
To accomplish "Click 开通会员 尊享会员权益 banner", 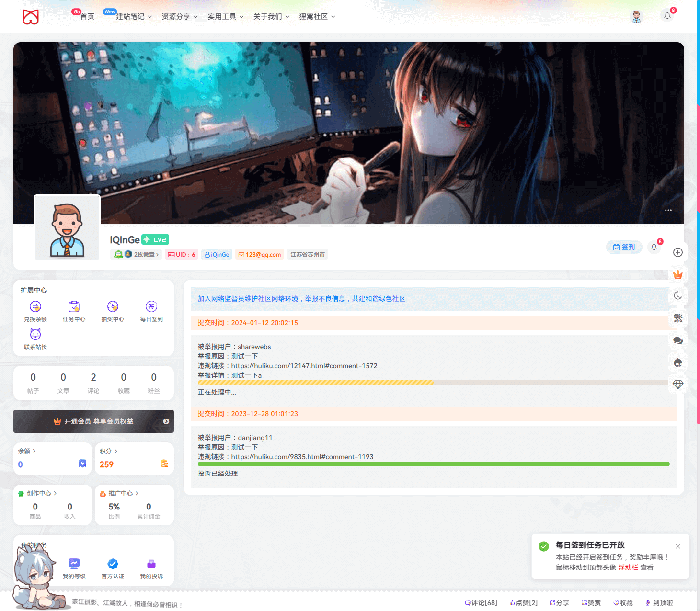I will [x=93, y=421].
